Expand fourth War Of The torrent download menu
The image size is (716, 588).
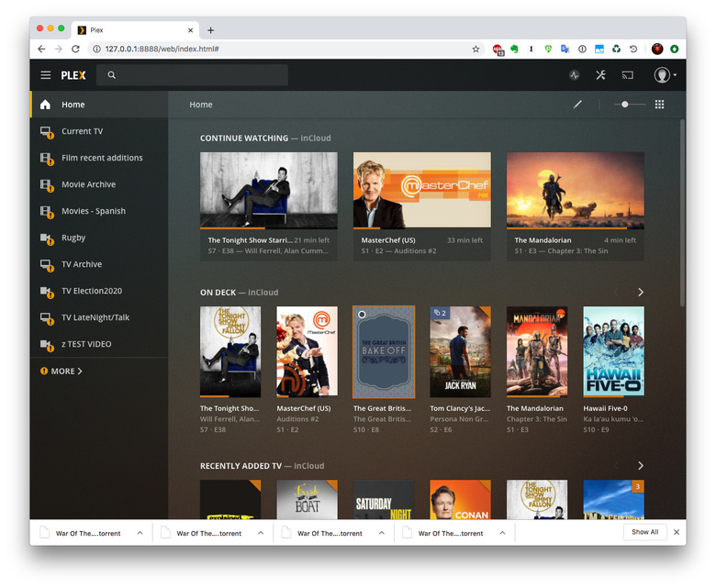(502, 533)
